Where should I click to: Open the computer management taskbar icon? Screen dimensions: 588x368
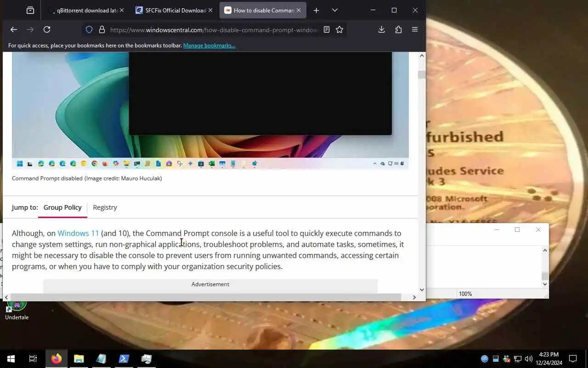click(x=147, y=359)
